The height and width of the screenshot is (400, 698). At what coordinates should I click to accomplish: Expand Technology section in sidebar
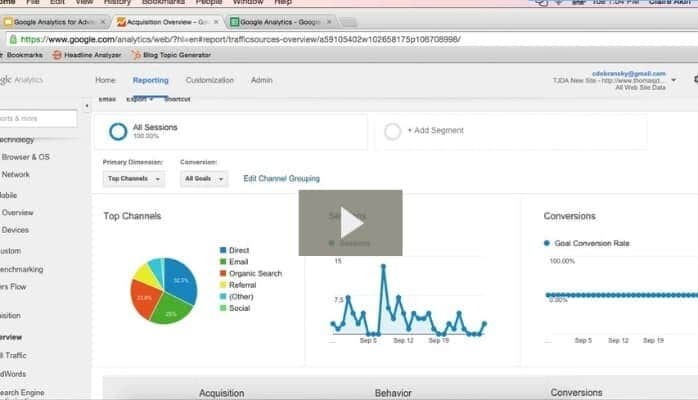[17, 140]
